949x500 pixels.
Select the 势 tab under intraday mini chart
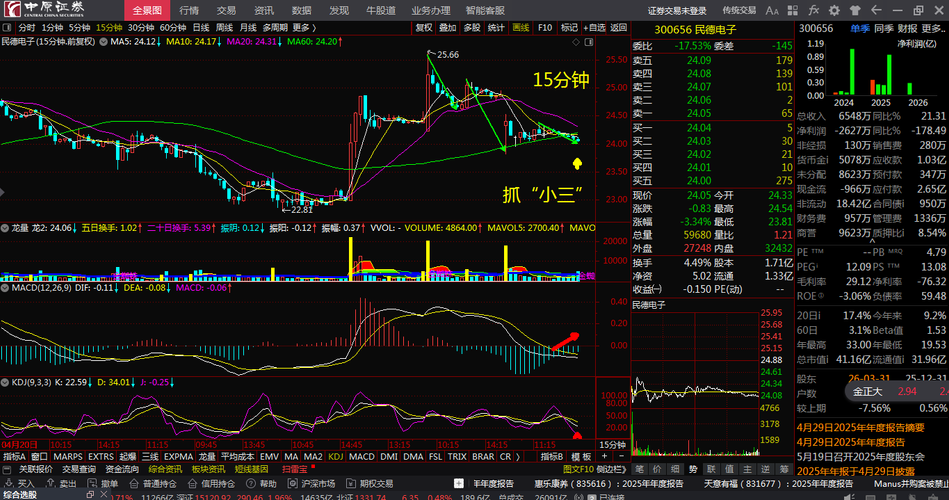[693, 469]
